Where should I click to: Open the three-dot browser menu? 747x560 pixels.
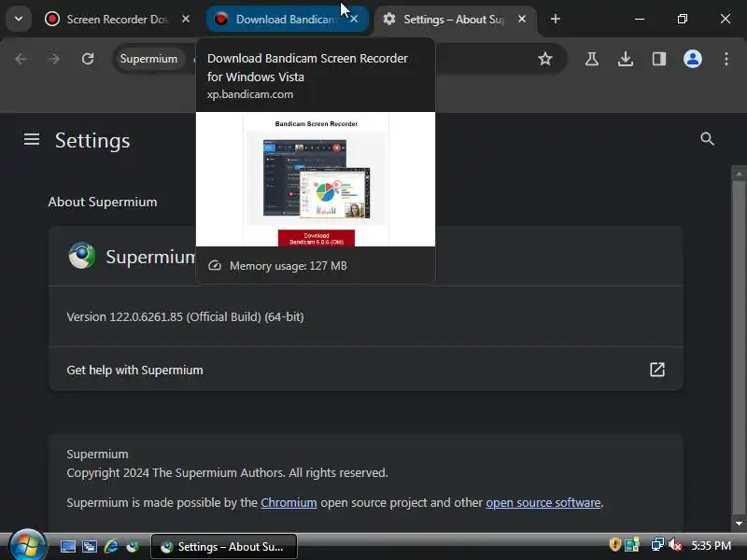tap(726, 59)
